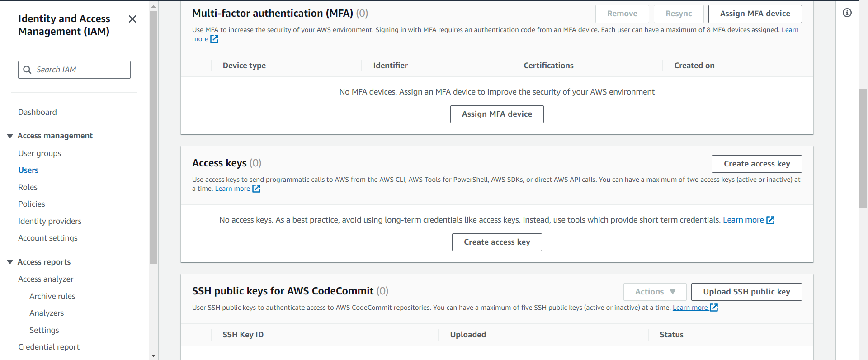The image size is (868, 360).
Task: Click SSH public keys for AWS CodeCommit heading
Action: pyautogui.click(x=283, y=291)
